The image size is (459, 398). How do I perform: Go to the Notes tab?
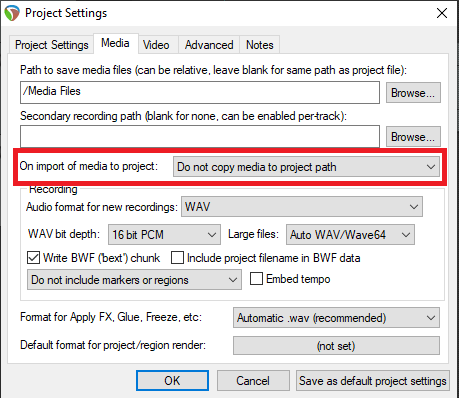260,45
